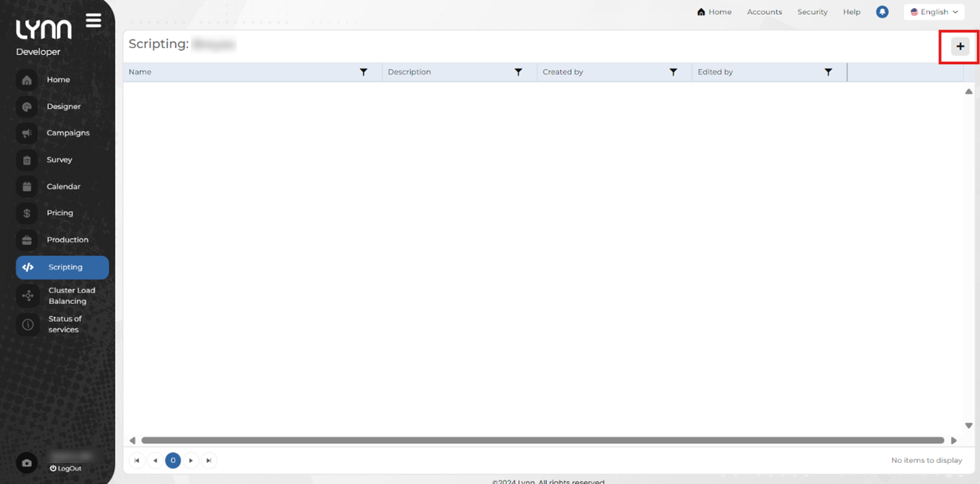Open the Cluster Load Balancing label
980x484 pixels.
pos(72,295)
